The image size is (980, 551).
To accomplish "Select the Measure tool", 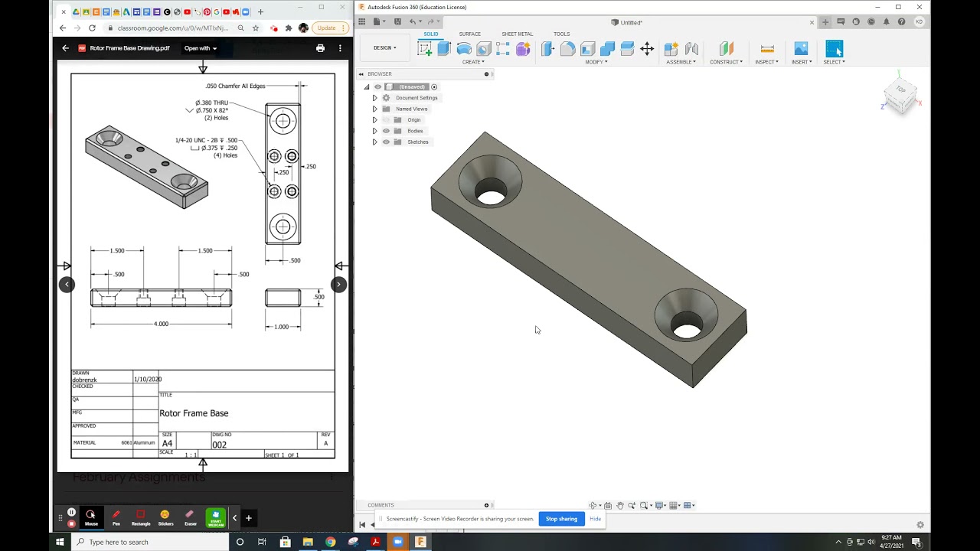I will click(x=767, y=49).
